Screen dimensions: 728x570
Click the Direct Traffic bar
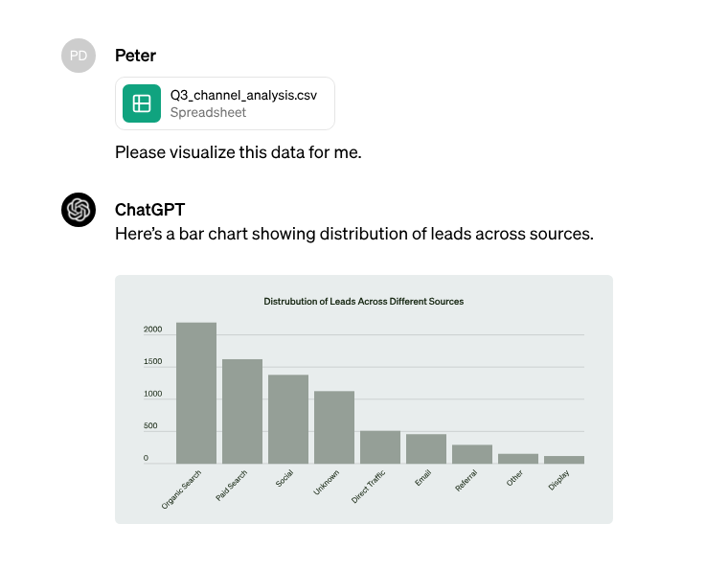tap(380, 447)
